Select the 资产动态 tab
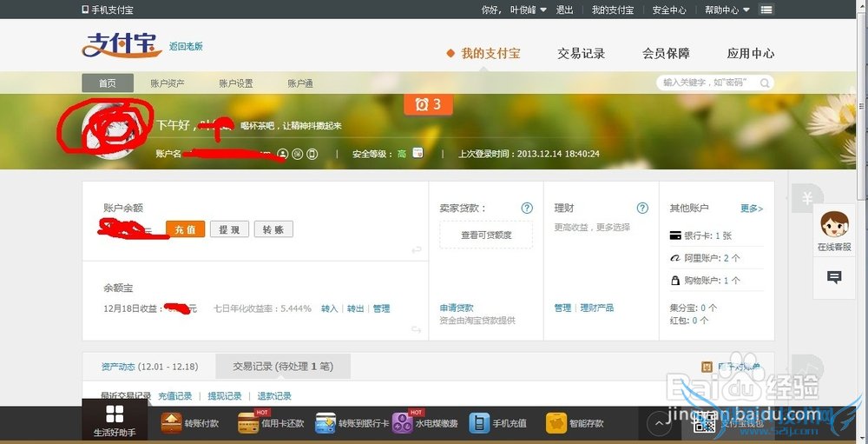The image size is (868, 444). tap(149, 367)
